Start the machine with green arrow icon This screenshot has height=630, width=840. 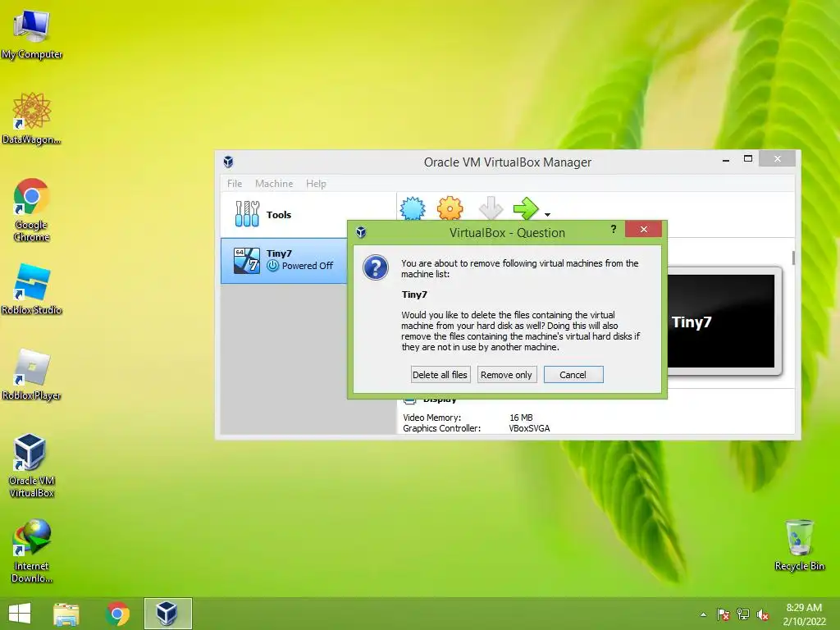(x=526, y=208)
